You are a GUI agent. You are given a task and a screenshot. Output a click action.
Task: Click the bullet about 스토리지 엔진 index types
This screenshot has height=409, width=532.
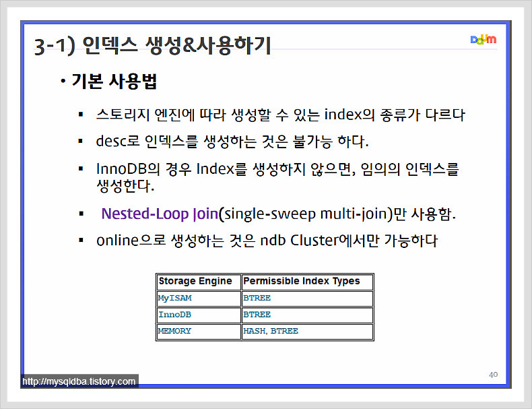(280, 115)
